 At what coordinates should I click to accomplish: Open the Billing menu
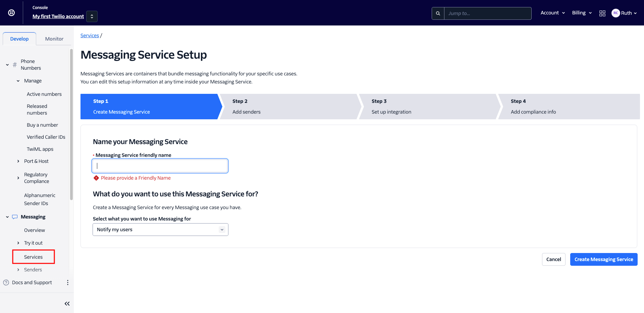tap(582, 13)
